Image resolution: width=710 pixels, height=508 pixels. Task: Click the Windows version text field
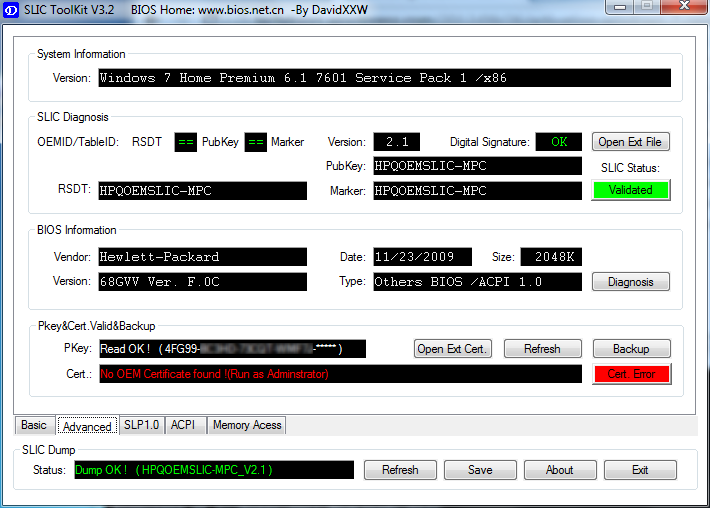pyautogui.click(x=384, y=78)
